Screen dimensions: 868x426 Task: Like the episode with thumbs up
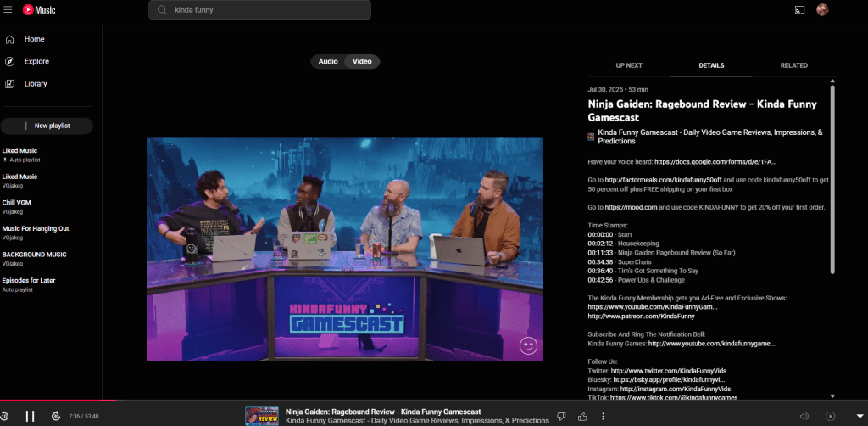click(x=582, y=416)
